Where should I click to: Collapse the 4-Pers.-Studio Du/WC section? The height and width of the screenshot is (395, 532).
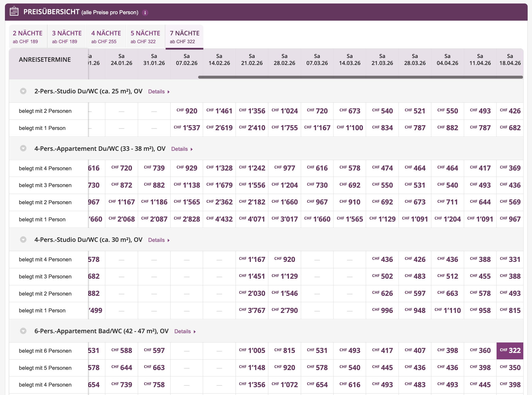(x=23, y=240)
